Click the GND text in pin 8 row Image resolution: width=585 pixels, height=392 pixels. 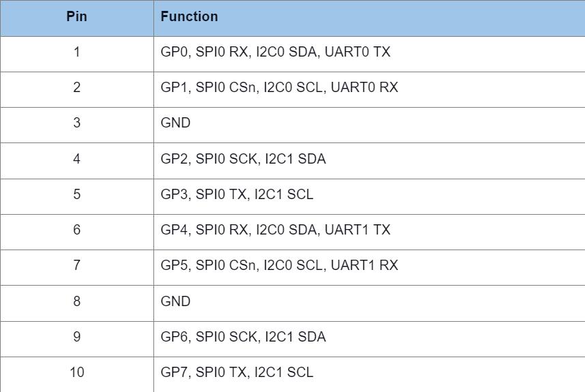click(x=175, y=301)
